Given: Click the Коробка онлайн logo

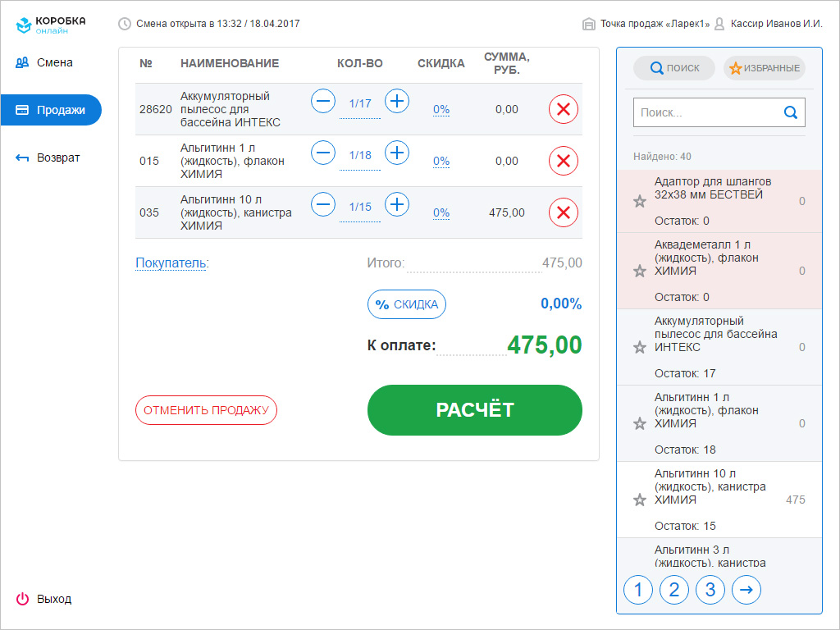Looking at the screenshot, I should click(50, 25).
